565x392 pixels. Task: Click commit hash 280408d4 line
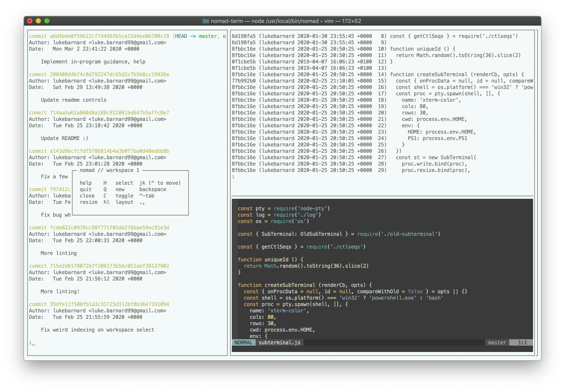(x=110, y=74)
